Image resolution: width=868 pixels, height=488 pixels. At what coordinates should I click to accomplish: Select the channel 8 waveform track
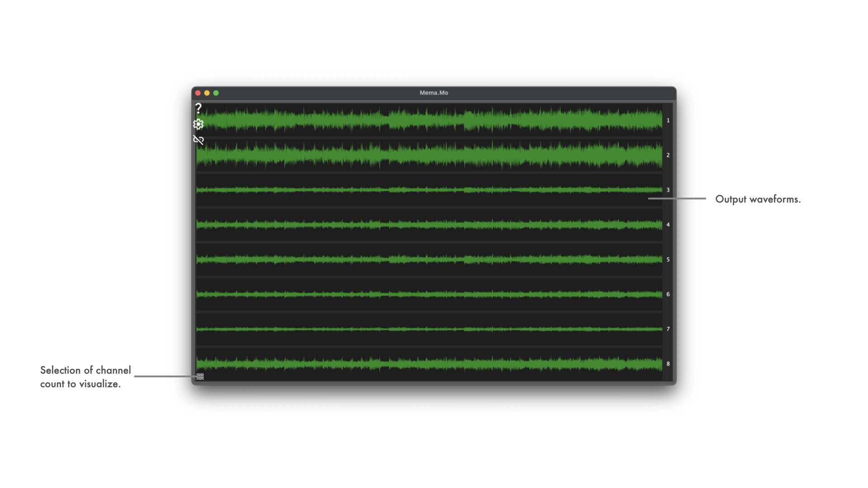point(429,364)
